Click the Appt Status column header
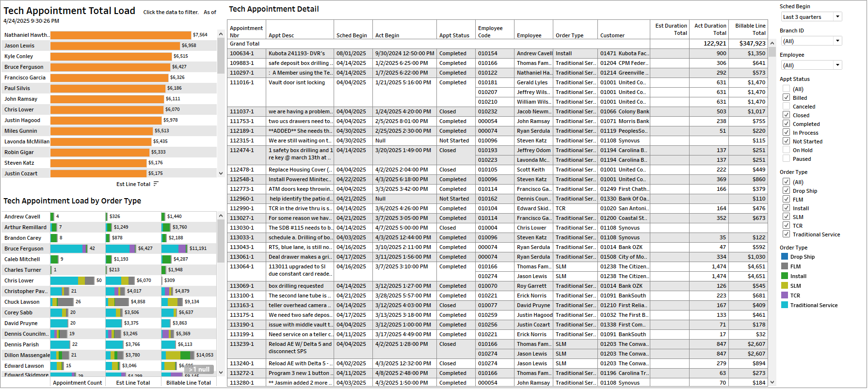Viewport: 868px width, 389px height. [454, 35]
